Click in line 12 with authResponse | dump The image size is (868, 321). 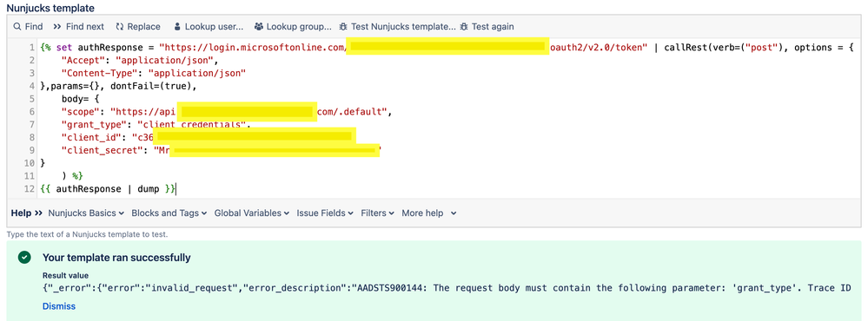pos(108,189)
